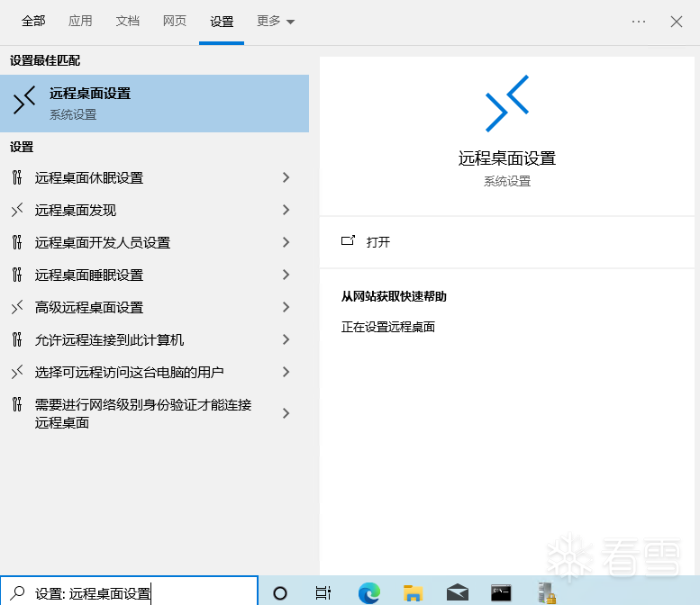Viewport: 700px width, 605px height.
Task: Open help link 正在设置远程桌面
Action: 388,327
